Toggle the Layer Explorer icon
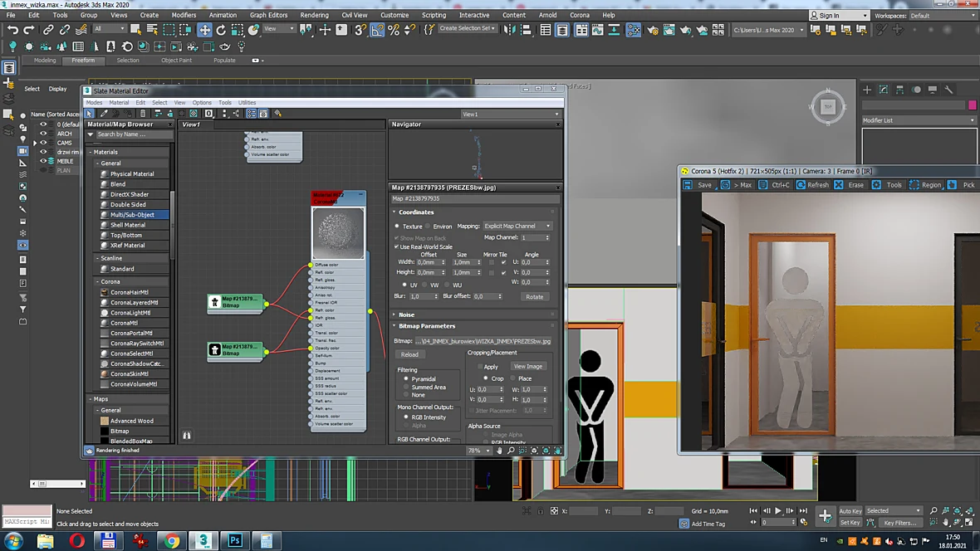Viewport: 980px width, 551px height. coord(562,29)
